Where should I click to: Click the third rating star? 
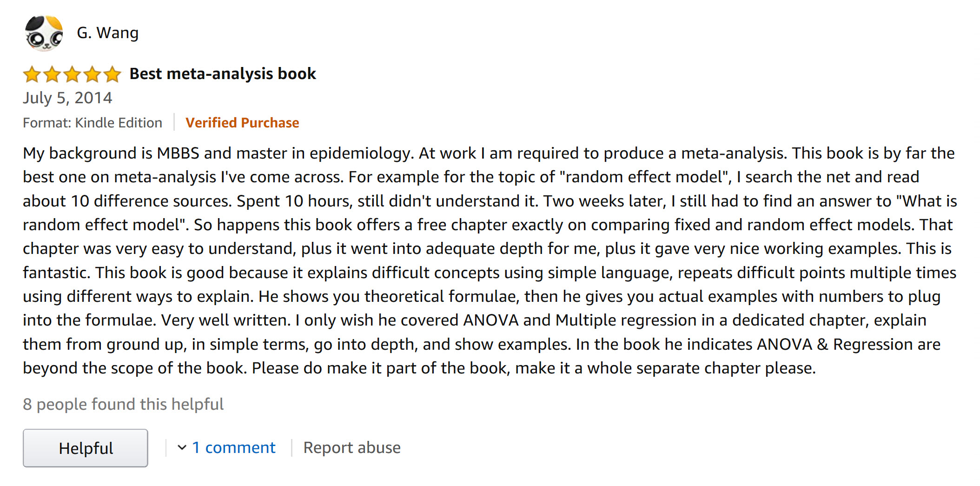point(72,74)
